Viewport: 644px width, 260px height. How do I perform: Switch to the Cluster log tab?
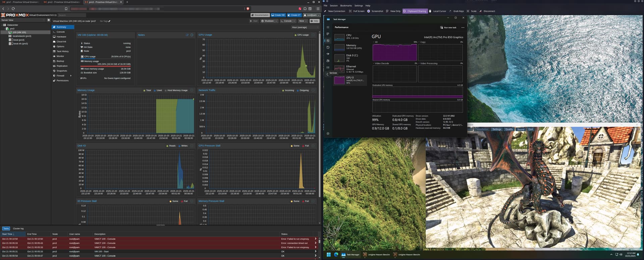click(18, 228)
